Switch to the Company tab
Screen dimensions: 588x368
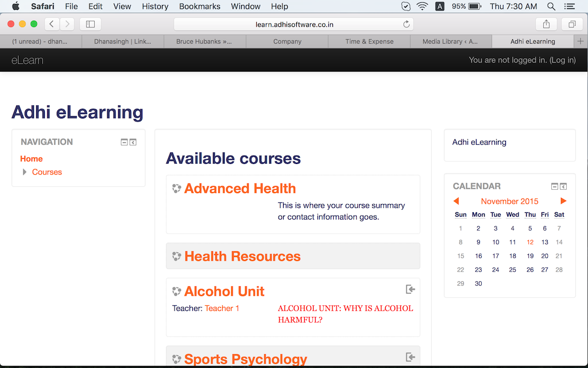point(287,41)
